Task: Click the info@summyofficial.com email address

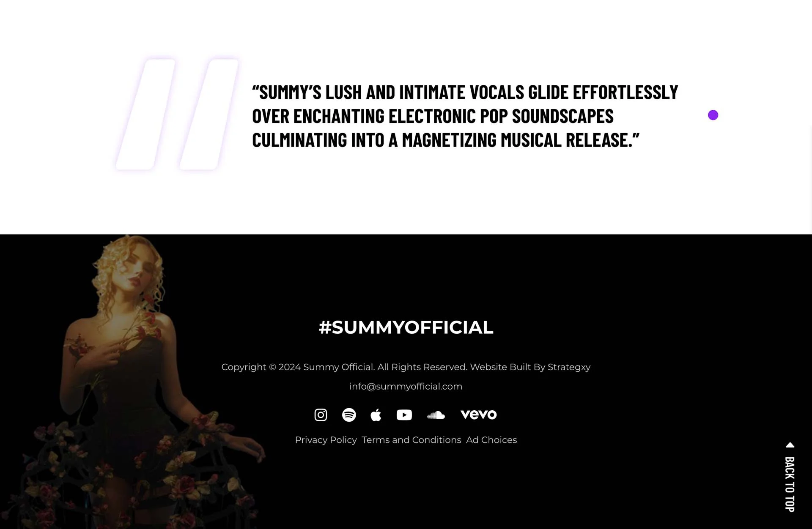Action: coord(406,386)
